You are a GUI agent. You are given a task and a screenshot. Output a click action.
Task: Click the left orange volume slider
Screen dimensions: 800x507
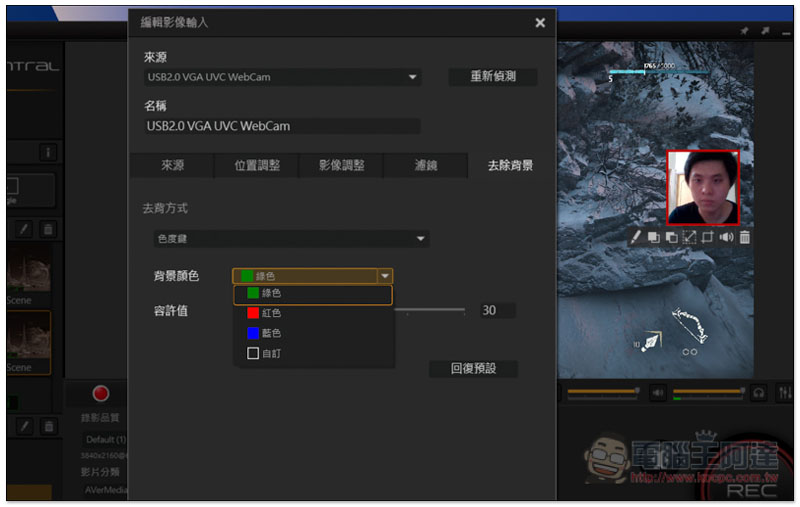[x=603, y=392]
